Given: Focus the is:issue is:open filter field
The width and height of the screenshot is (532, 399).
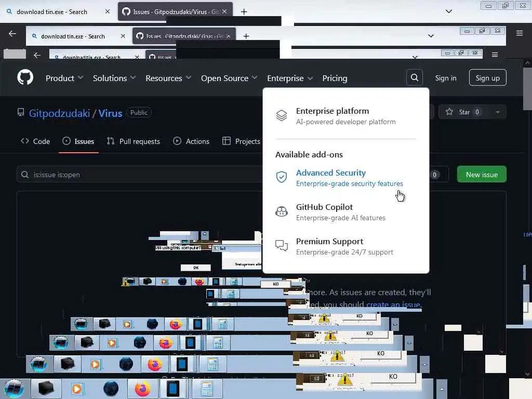Looking at the screenshot, I should pyautogui.click(x=139, y=175).
